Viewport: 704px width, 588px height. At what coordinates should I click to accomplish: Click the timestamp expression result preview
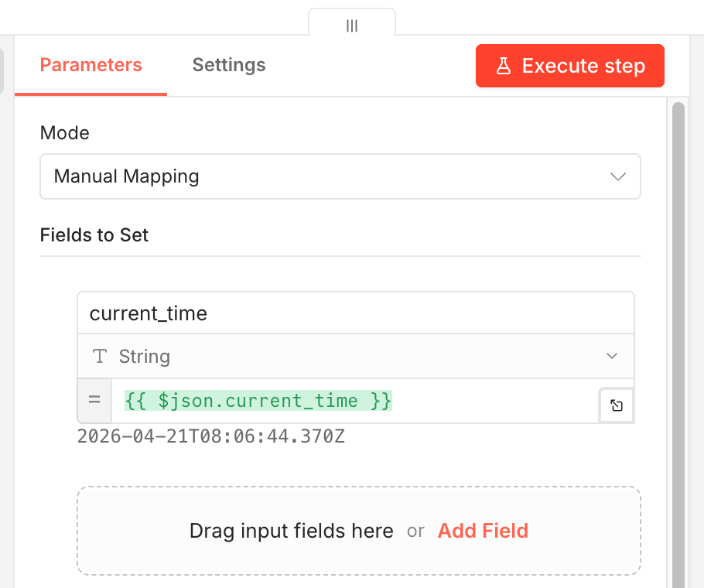[211, 437]
